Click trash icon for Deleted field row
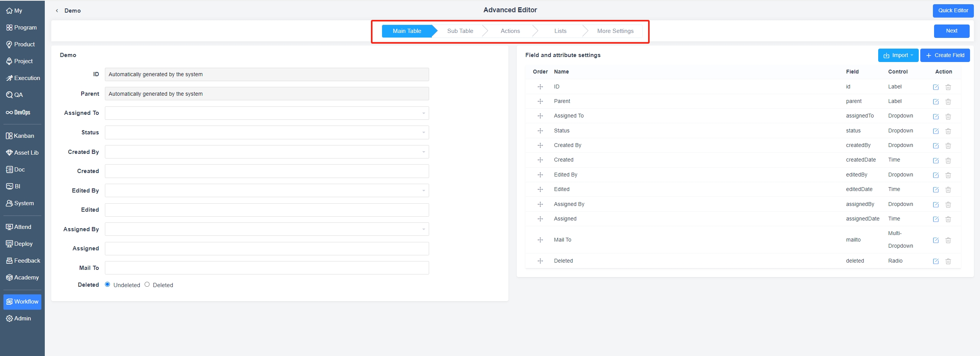980x356 pixels. 948,261
